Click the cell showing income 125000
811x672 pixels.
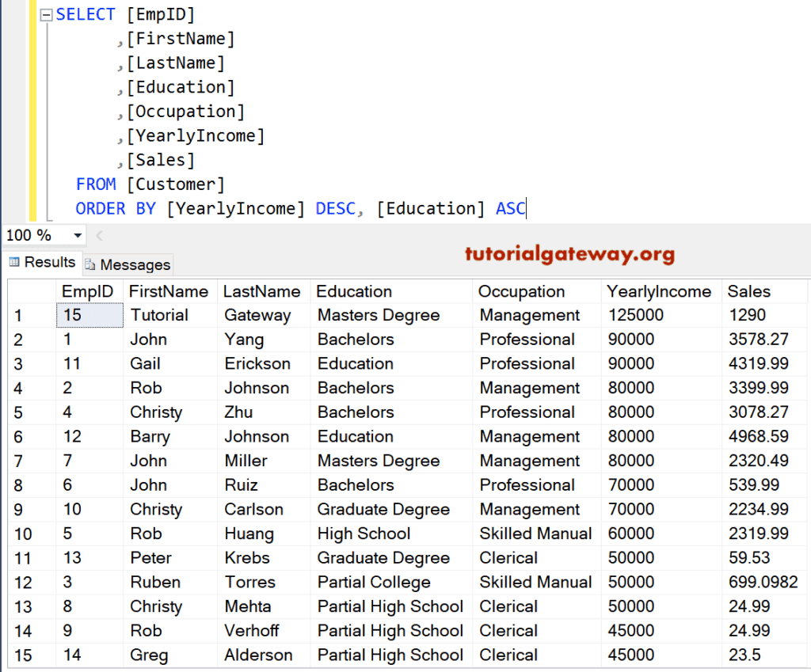point(626,315)
